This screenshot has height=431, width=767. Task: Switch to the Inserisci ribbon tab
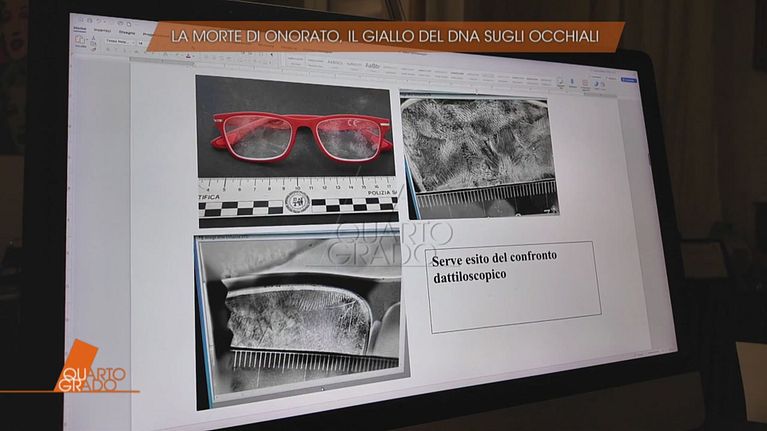click(102, 31)
